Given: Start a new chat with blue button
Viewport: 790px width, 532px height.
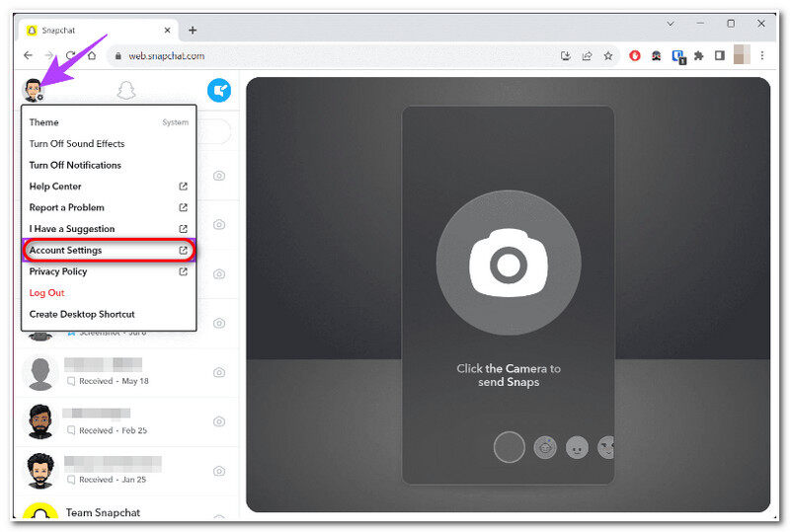Looking at the screenshot, I should click(219, 90).
